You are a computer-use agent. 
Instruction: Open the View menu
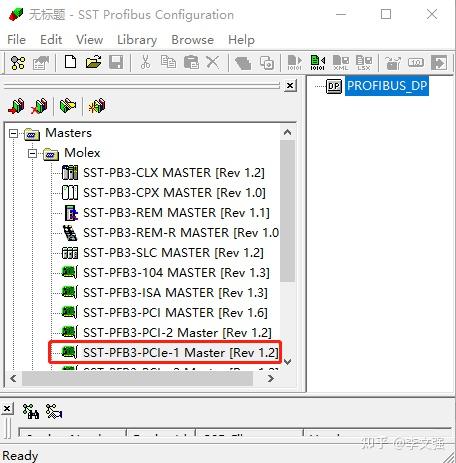[x=89, y=40]
